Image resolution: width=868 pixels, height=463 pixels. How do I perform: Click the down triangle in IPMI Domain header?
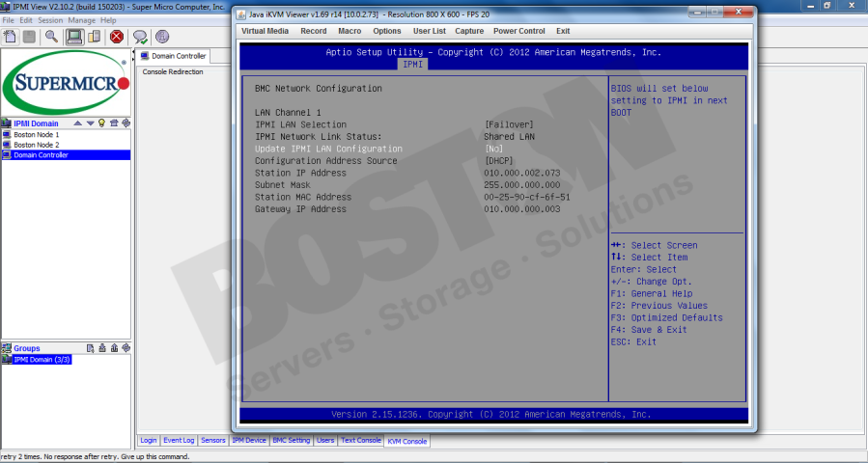click(90, 123)
